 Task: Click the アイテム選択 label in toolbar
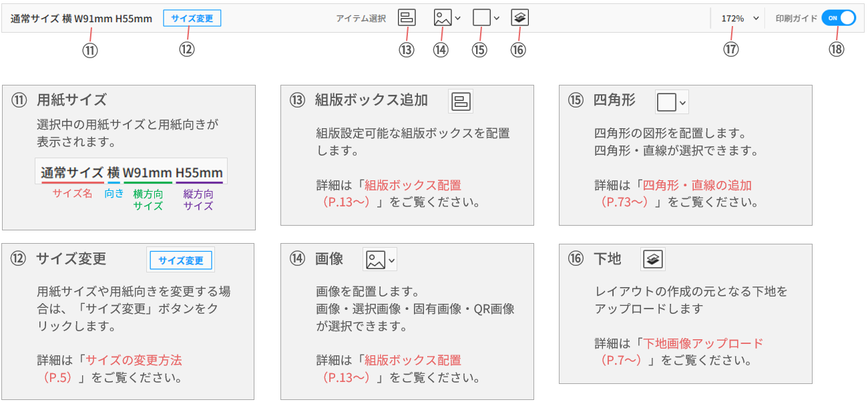coord(361,19)
